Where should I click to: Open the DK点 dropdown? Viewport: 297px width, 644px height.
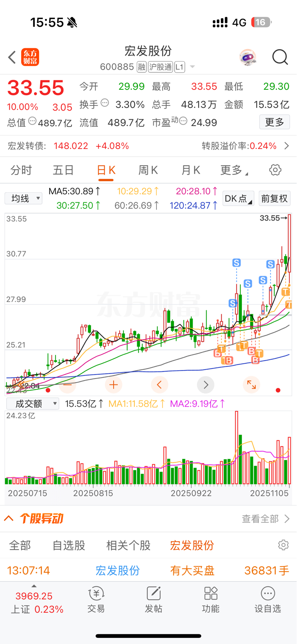coord(238,198)
